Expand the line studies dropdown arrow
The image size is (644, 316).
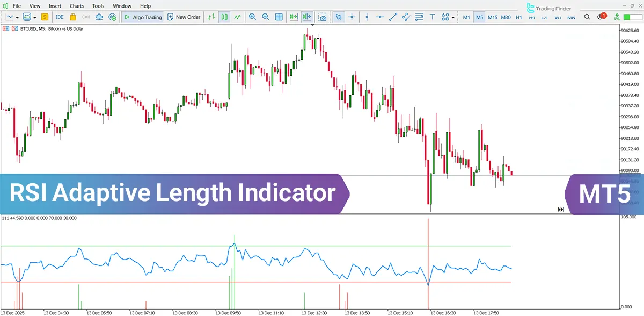tap(452, 17)
